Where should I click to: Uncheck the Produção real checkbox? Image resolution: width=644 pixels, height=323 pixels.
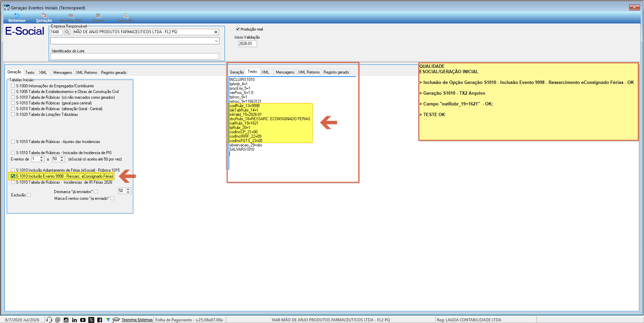[x=238, y=29]
